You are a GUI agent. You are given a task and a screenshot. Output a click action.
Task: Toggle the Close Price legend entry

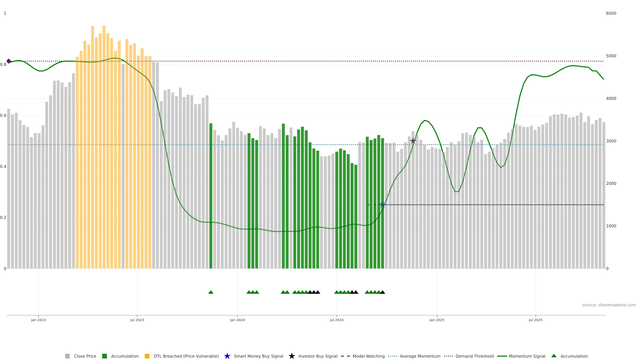pyautogui.click(x=85, y=356)
